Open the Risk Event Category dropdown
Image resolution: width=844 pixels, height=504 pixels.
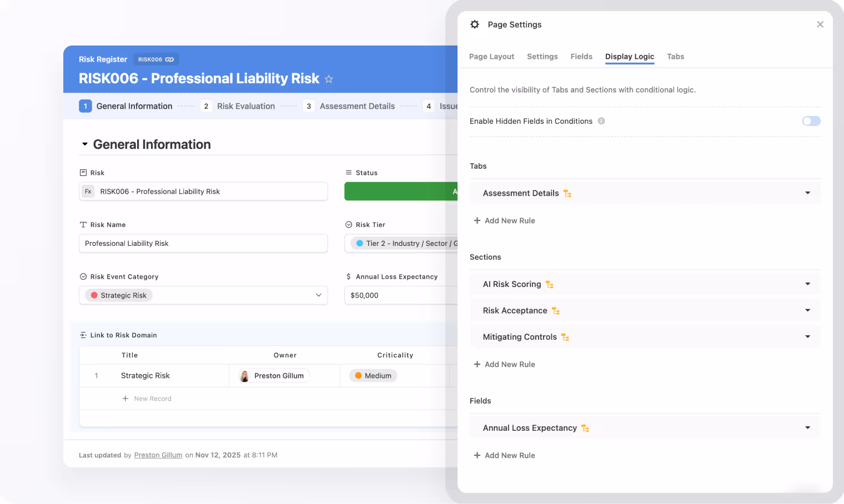pyautogui.click(x=203, y=295)
